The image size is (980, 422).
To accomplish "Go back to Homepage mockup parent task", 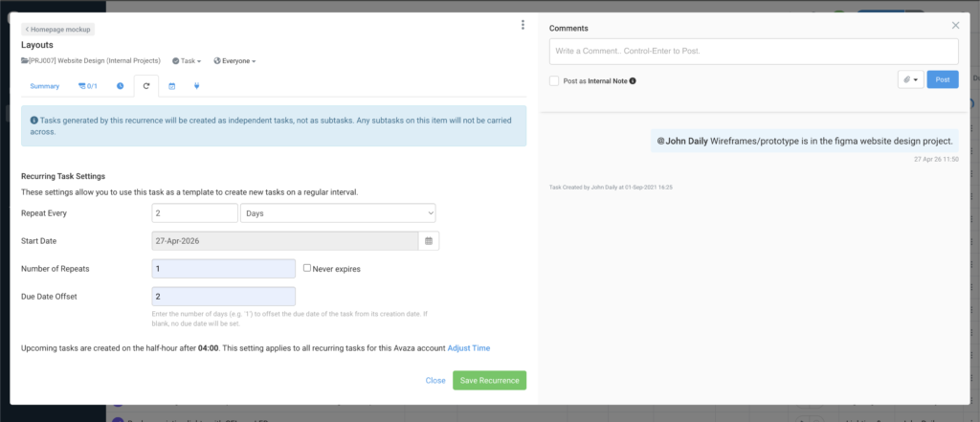I will click(57, 30).
